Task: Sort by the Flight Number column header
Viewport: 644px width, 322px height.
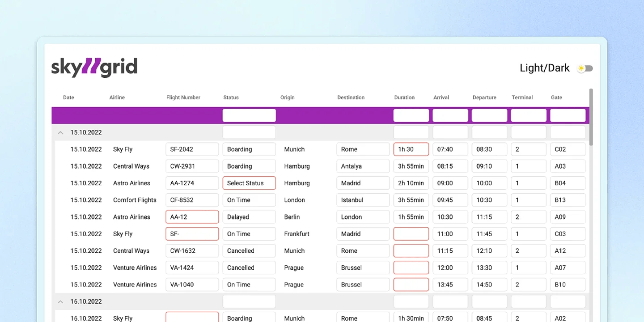Action: [183, 97]
